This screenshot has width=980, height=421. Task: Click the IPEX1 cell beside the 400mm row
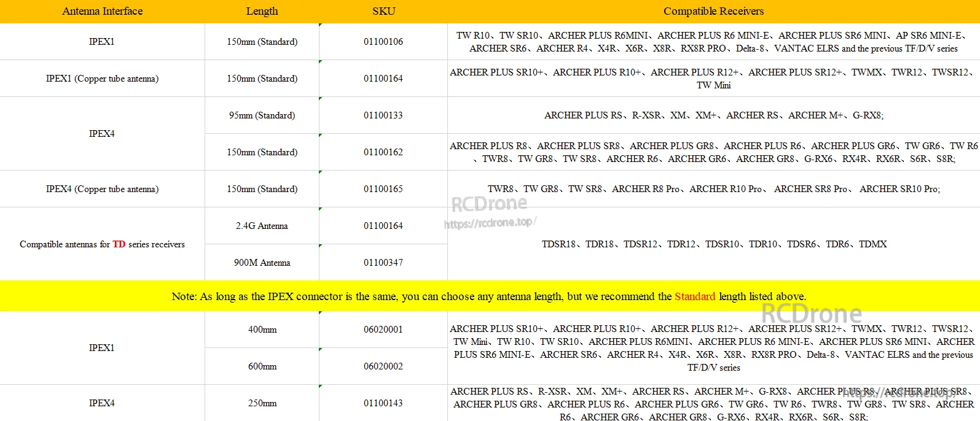(102, 348)
